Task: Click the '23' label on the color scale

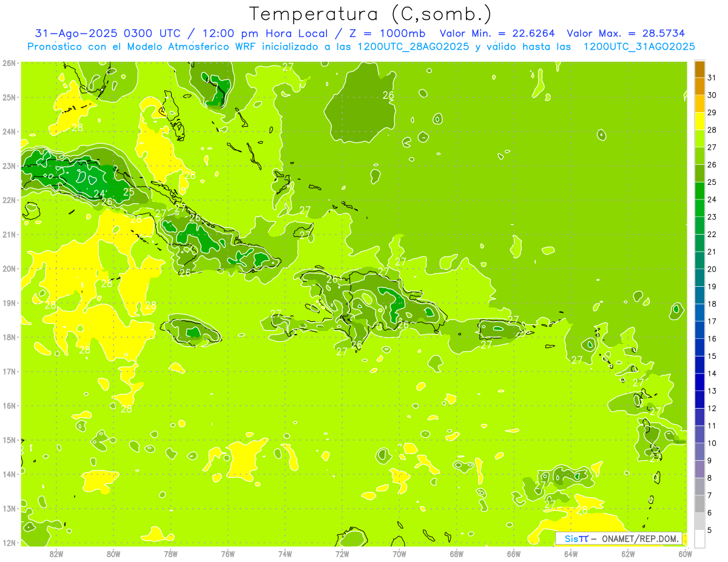Action: pyautogui.click(x=712, y=217)
